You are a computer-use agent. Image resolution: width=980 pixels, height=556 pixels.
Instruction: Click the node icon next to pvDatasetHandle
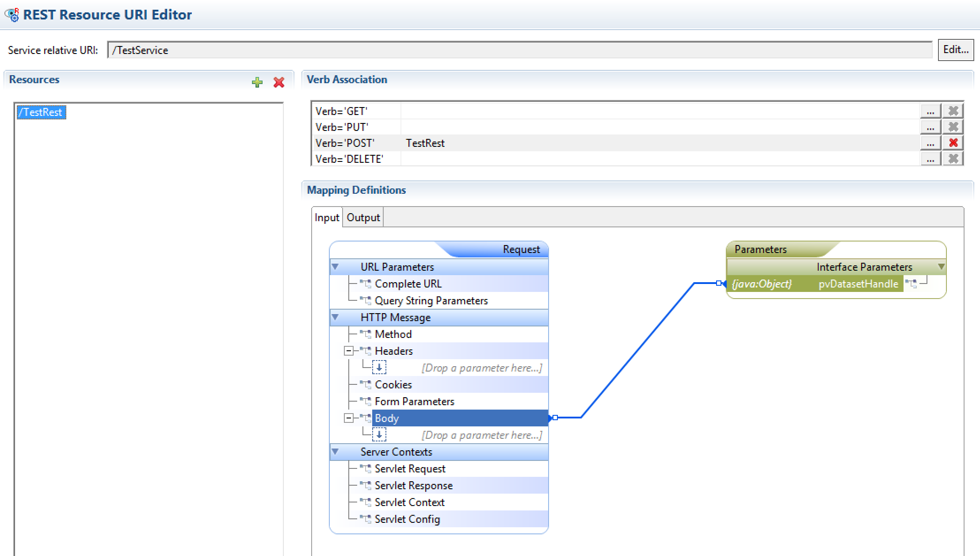(x=911, y=284)
